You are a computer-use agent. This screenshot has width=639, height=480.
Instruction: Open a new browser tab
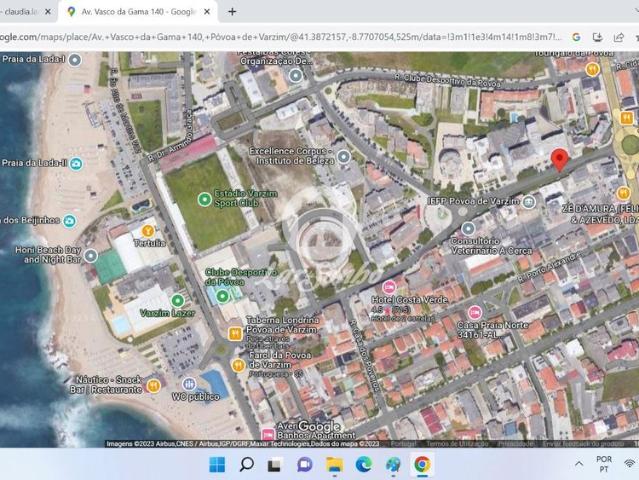click(x=232, y=12)
